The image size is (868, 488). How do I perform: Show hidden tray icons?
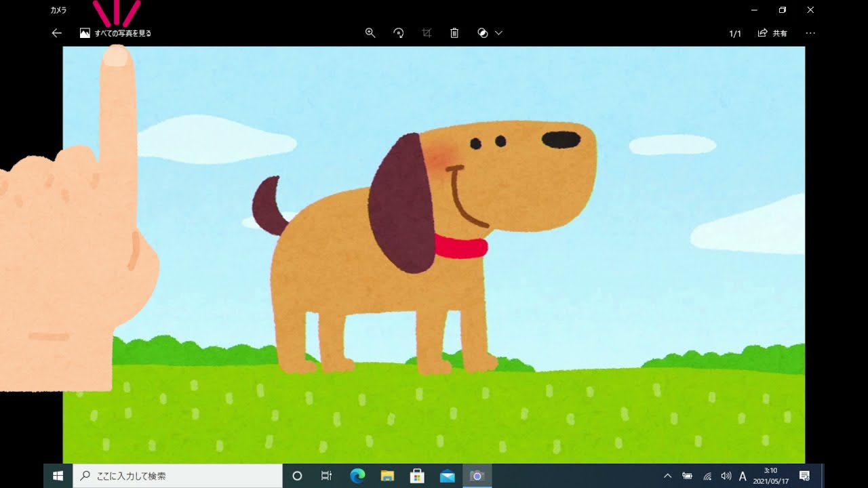pyautogui.click(x=667, y=476)
